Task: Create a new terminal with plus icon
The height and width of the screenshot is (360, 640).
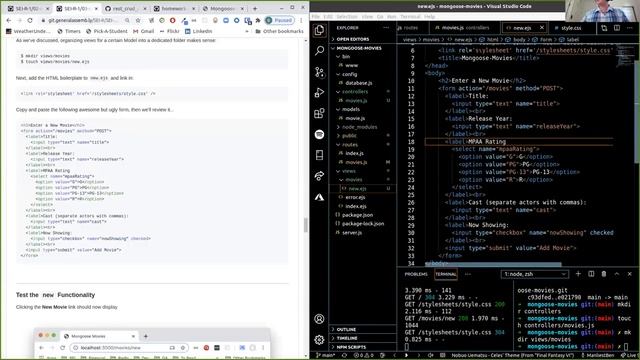Action: coord(578,274)
